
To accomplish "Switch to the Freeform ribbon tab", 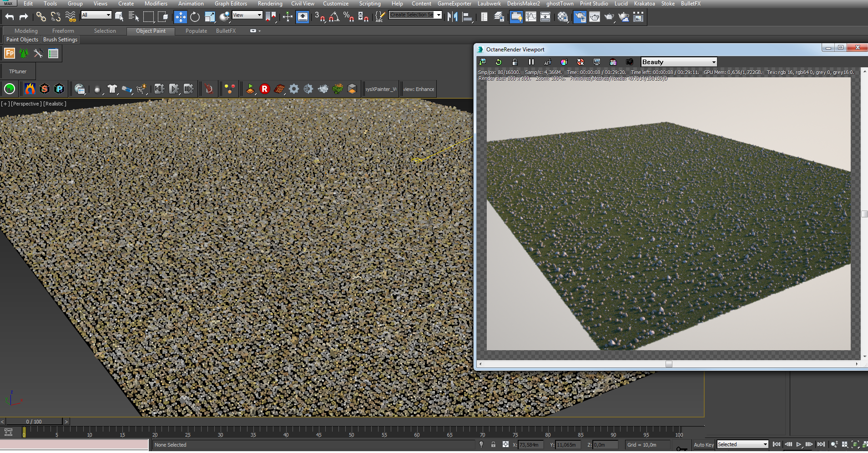I will [63, 31].
